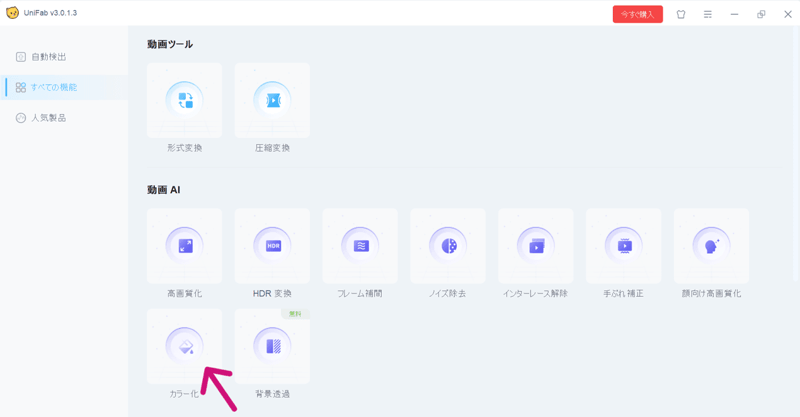Open the ノイズ除去 noise removal tool
Image resolution: width=800 pixels, height=417 pixels.
tap(447, 246)
